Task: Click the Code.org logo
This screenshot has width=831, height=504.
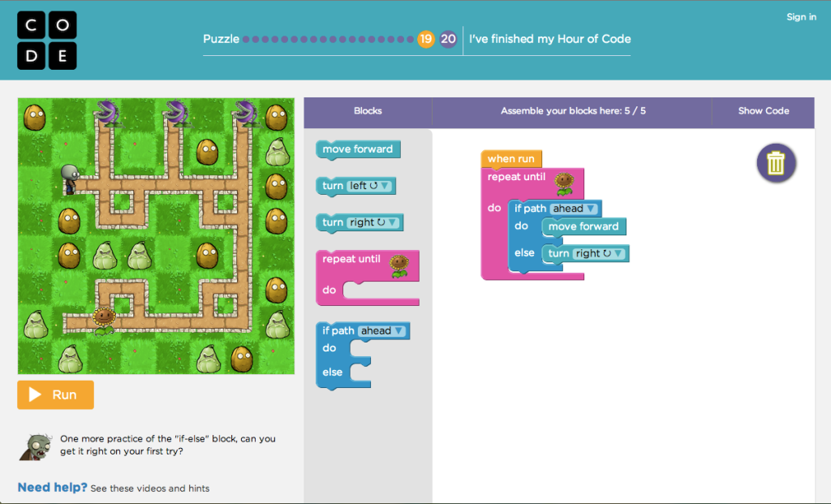Action: click(x=47, y=40)
